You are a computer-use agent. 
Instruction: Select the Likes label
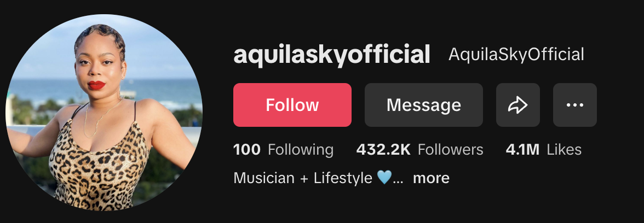(x=564, y=150)
